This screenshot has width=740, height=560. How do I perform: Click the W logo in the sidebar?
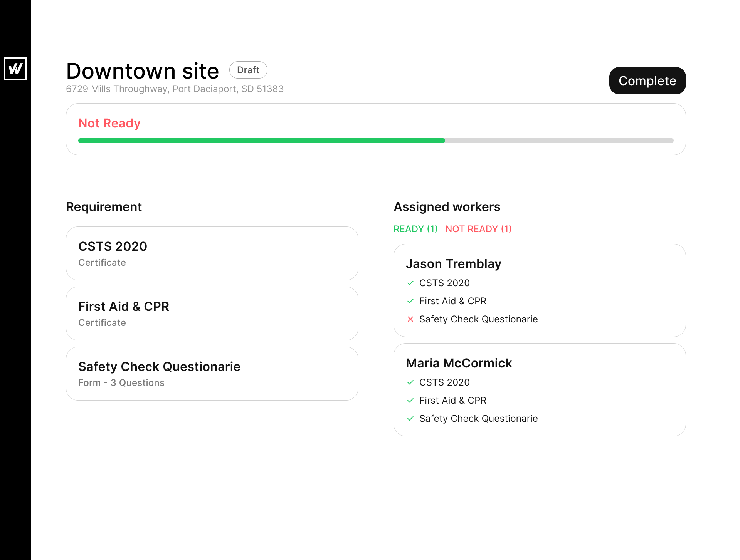coord(15,69)
